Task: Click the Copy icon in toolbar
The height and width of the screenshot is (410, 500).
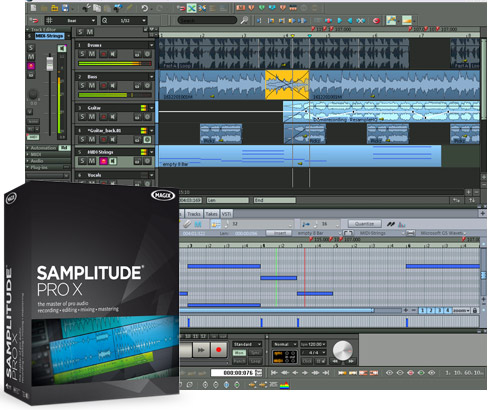Action: point(97,7)
